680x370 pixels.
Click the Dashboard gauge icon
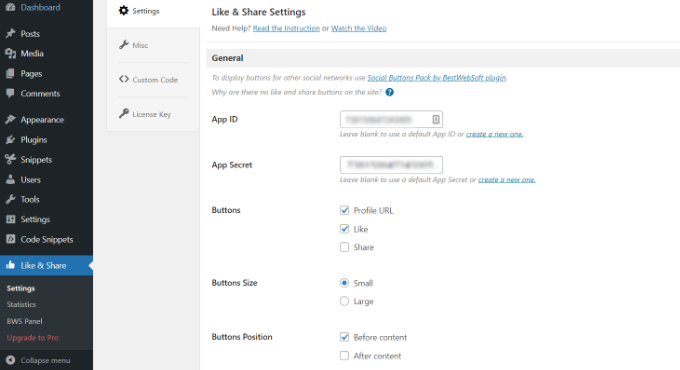coord(10,7)
